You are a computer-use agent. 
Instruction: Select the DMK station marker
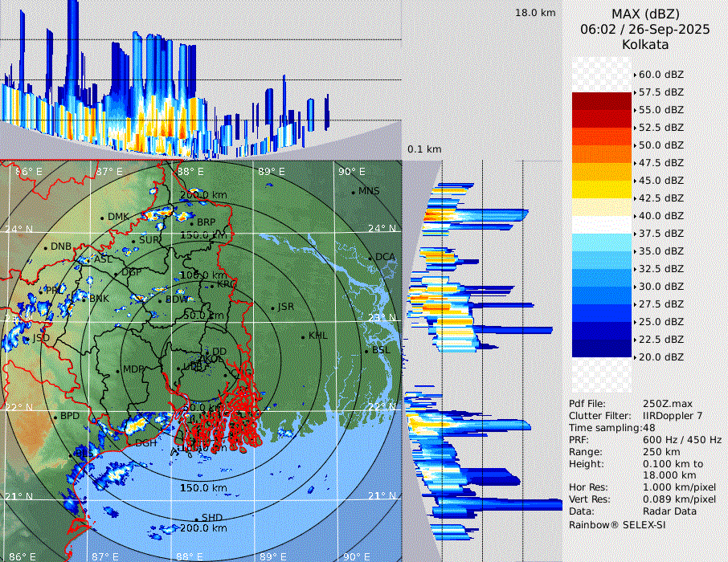pos(102,218)
